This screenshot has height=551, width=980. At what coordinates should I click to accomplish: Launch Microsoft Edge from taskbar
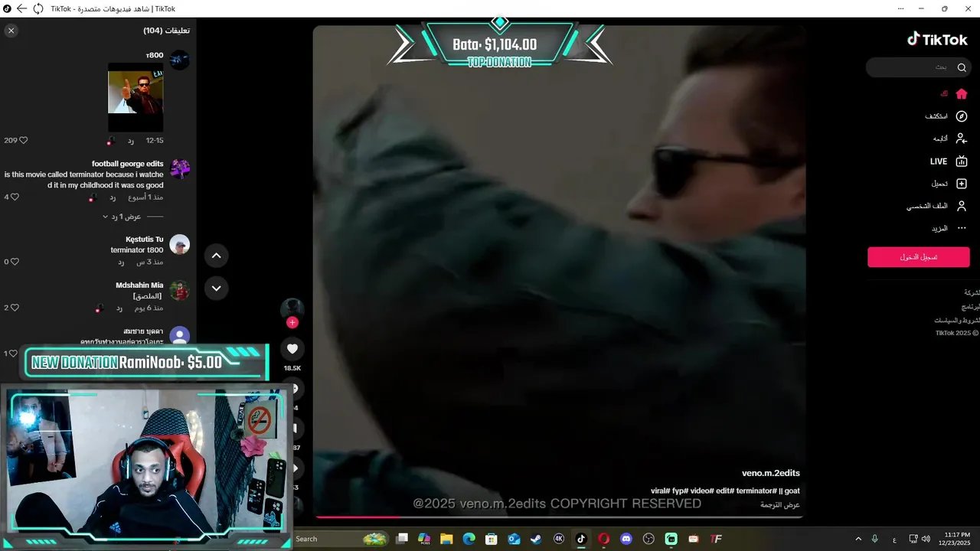tap(469, 539)
